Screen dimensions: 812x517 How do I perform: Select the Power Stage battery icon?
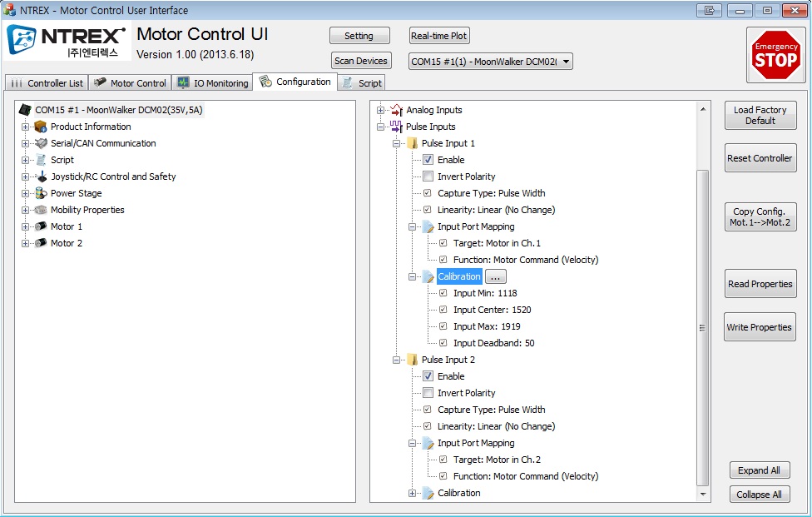(41, 193)
